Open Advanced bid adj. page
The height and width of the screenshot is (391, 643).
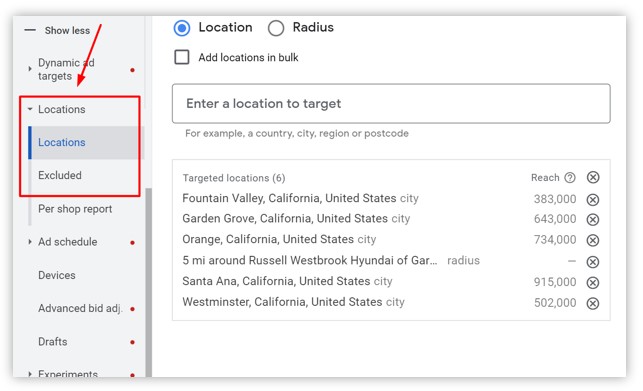coord(80,308)
